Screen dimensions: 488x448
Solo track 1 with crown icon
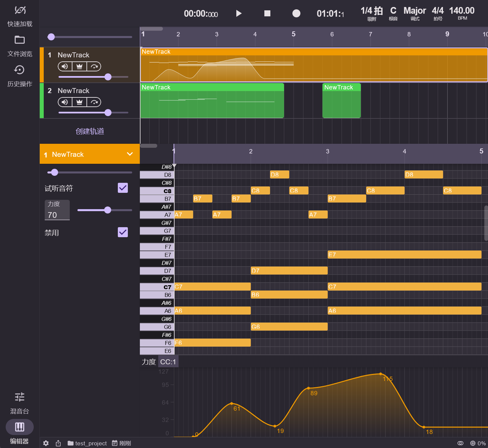[x=79, y=66]
